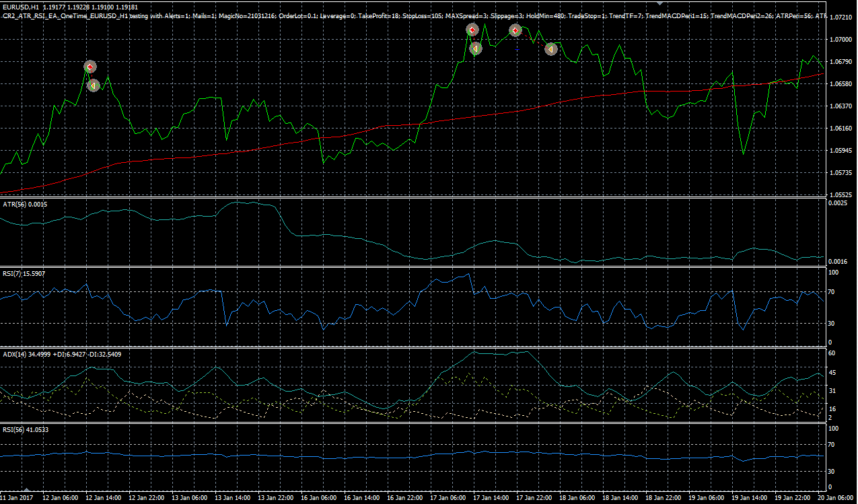The height and width of the screenshot is (504, 858).
Task: Click the 1.05735 price label
Action: pos(840,173)
